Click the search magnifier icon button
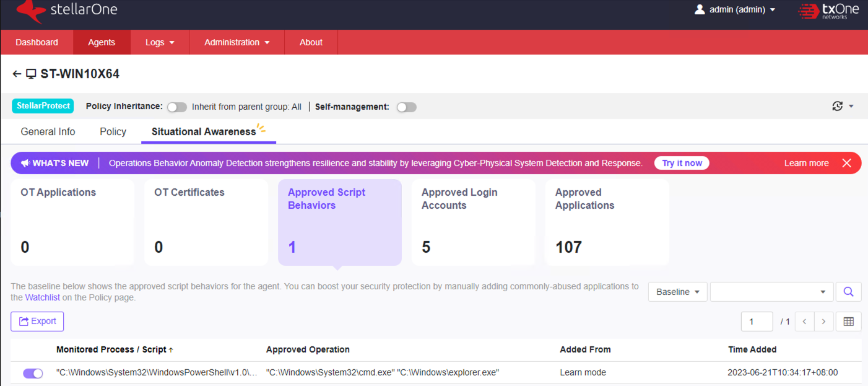 [x=848, y=292]
